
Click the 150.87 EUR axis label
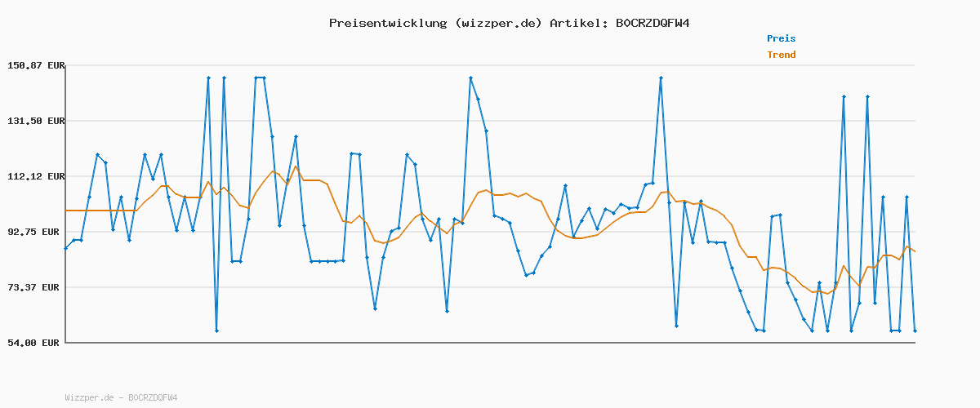34,65
